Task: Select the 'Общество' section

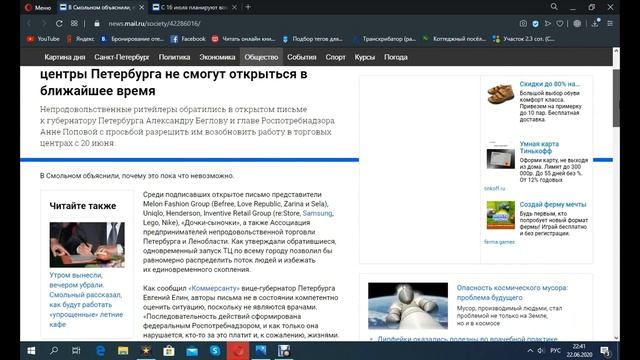Action: click(x=261, y=57)
